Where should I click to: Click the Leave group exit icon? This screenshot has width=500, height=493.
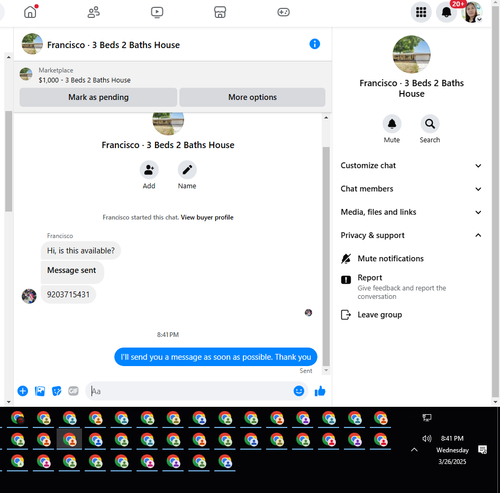[346, 315]
